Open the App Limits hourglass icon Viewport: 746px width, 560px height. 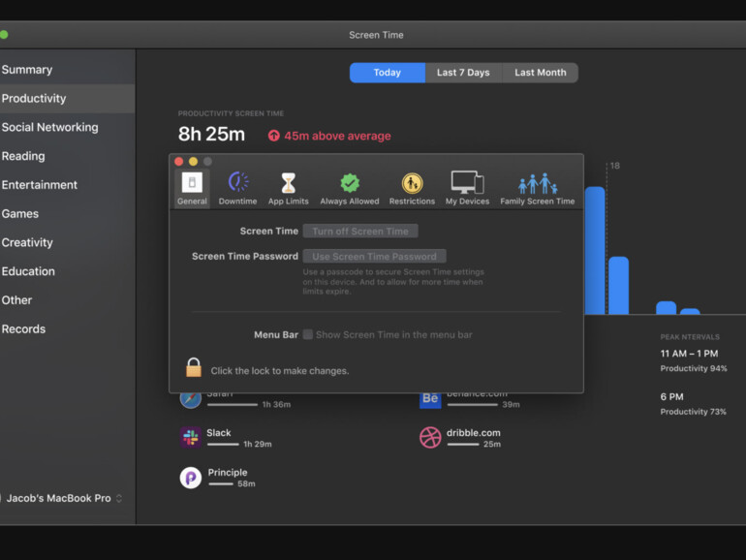click(289, 183)
